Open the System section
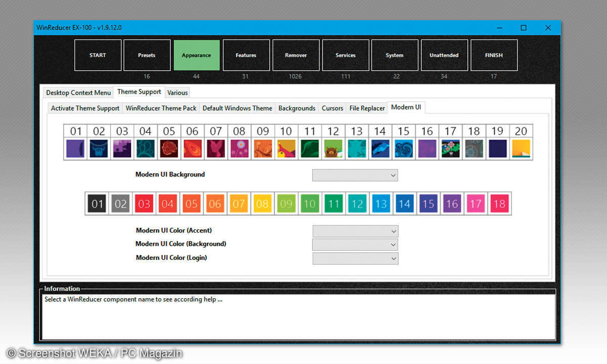 pos(395,55)
